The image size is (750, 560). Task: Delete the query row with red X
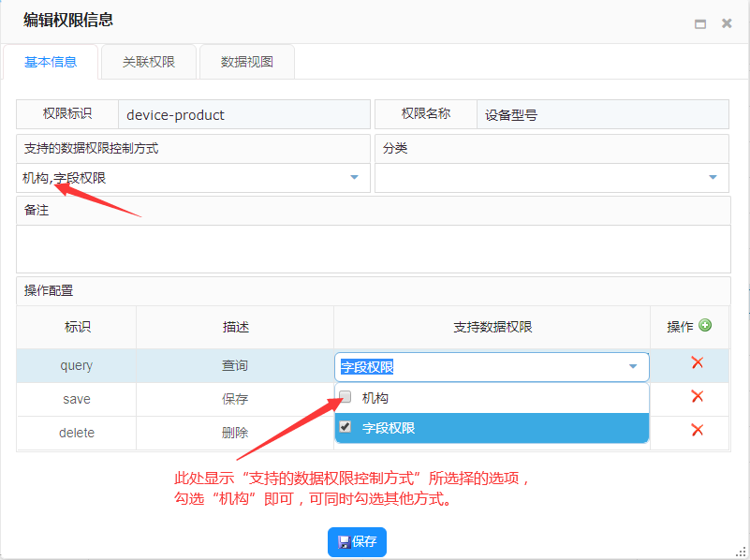697,363
